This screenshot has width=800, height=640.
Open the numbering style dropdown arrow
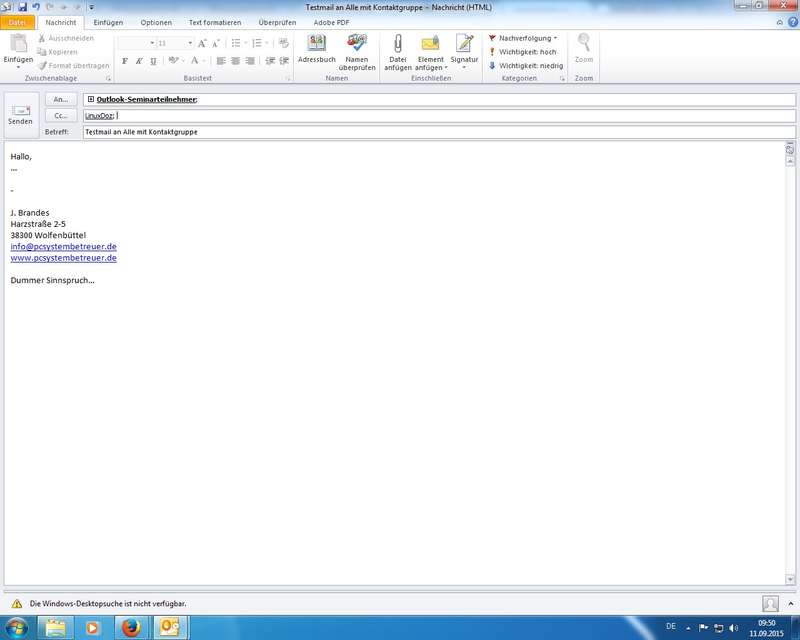pyautogui.click(x=266, y=43)
